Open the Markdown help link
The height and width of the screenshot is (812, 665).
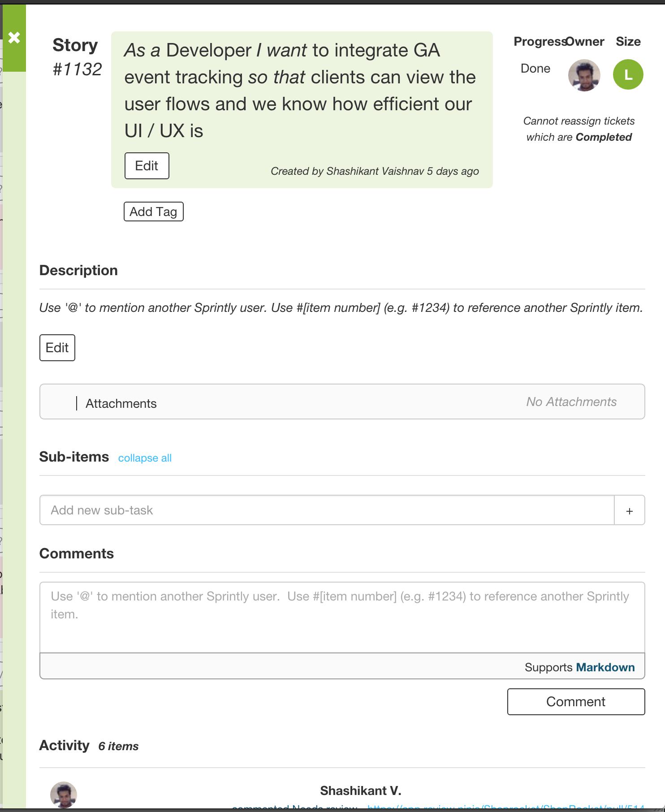[605, 667]
